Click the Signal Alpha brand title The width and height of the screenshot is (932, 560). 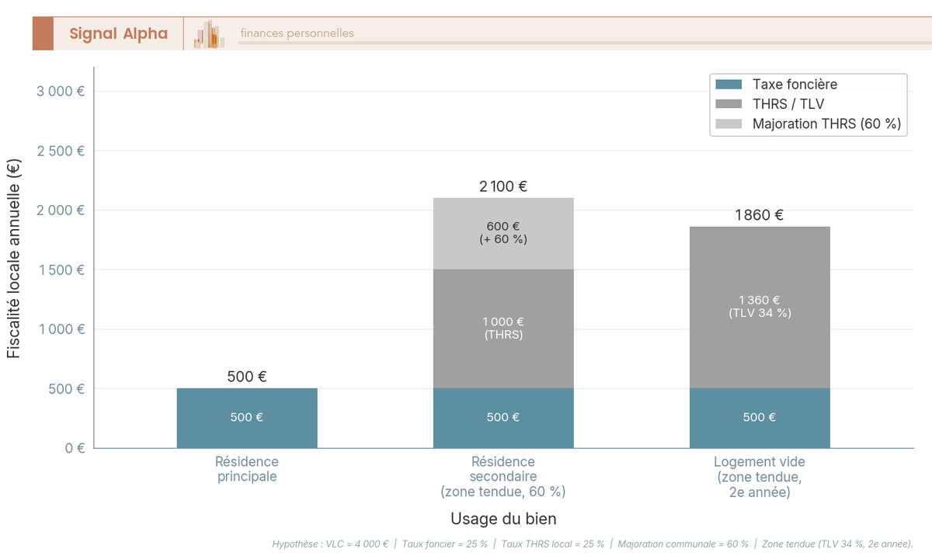tap(118, 33)
